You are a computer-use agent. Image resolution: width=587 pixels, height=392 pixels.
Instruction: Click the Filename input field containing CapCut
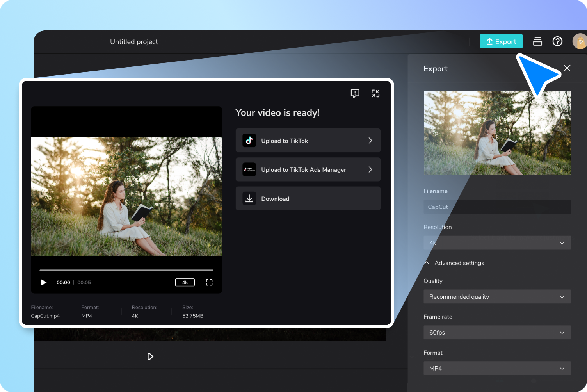pos(497,207)
